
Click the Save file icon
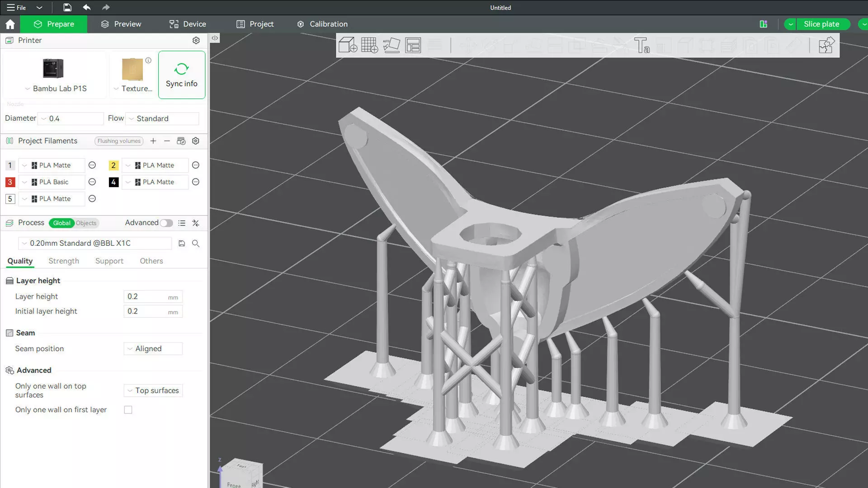point(67,7)
